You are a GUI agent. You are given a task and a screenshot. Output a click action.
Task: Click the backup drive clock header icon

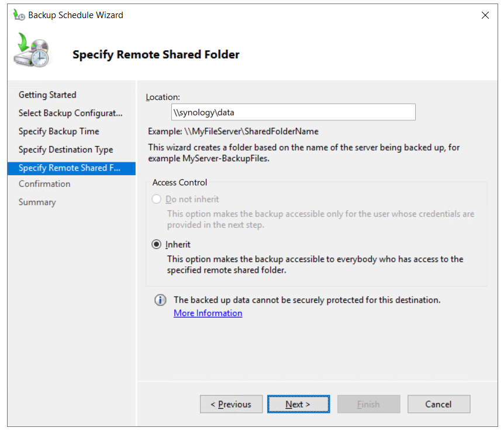[32, 51]
